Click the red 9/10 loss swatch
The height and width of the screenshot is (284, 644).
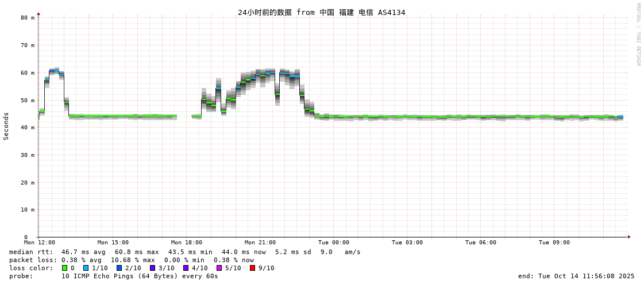253,268
